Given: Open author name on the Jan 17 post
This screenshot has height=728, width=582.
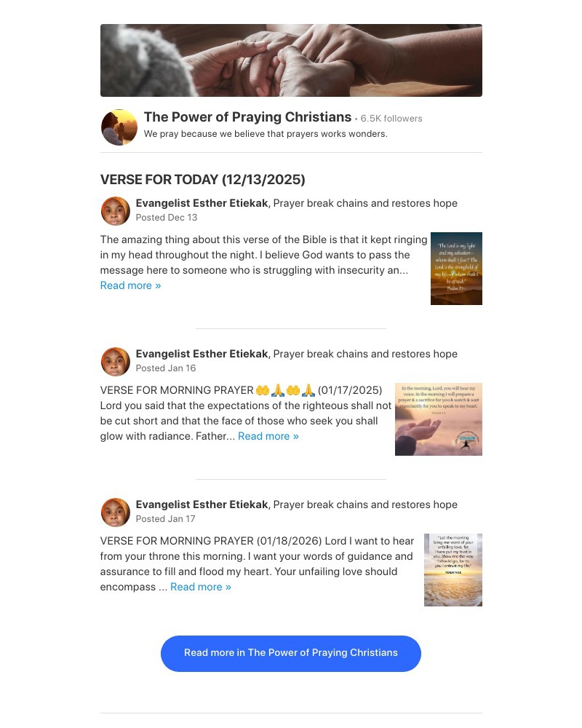Looking at the screenshot, I should pyautogui.click(x=202, y=505).
